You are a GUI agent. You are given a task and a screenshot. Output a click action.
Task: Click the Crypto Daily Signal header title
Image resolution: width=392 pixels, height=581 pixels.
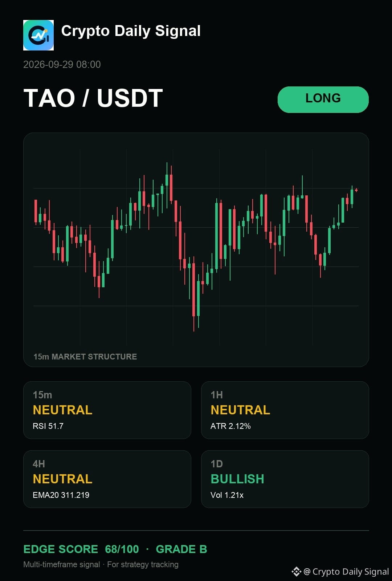tap(131, 31)
